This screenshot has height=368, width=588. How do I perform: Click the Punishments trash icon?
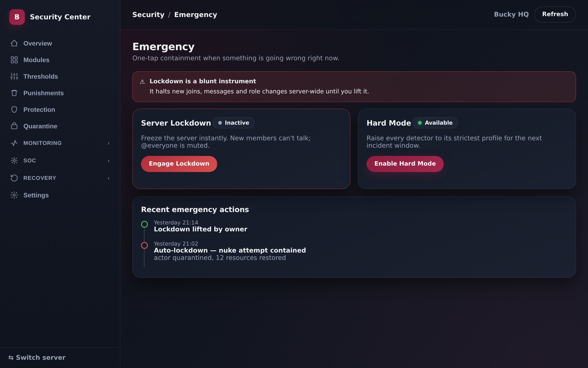[14, 93]
